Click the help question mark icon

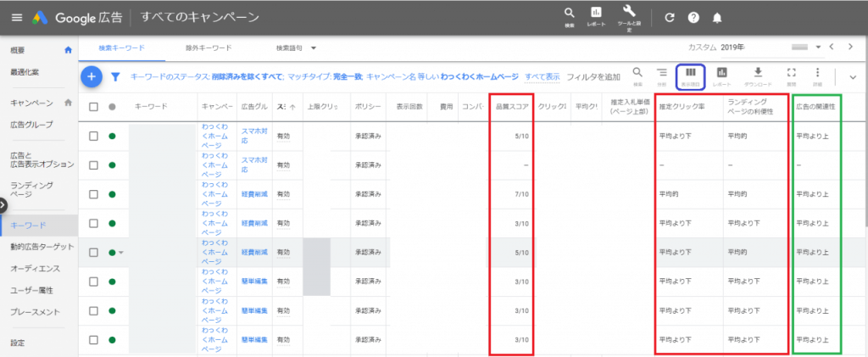click(693, 18)
